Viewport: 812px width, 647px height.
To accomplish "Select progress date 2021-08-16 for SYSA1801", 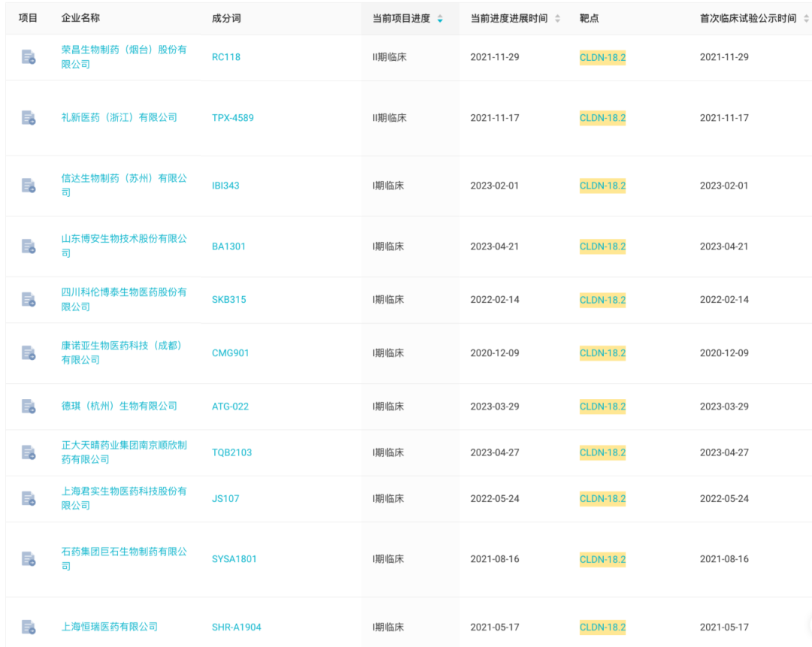I will [x=495, y=559].
